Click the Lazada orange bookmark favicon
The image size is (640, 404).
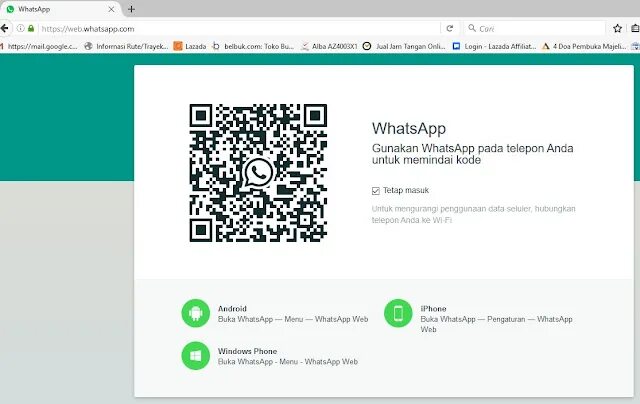pos(178,47)
